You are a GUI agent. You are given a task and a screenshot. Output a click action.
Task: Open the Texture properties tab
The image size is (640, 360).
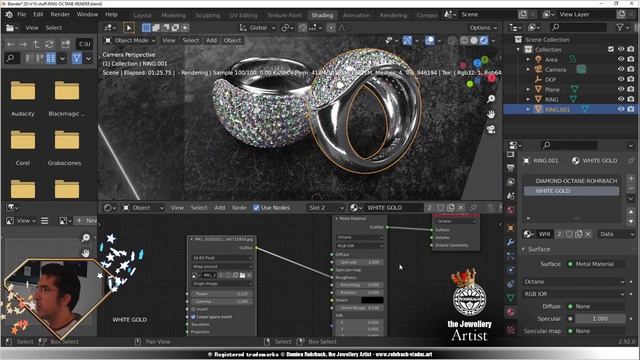tap(511, 329)
